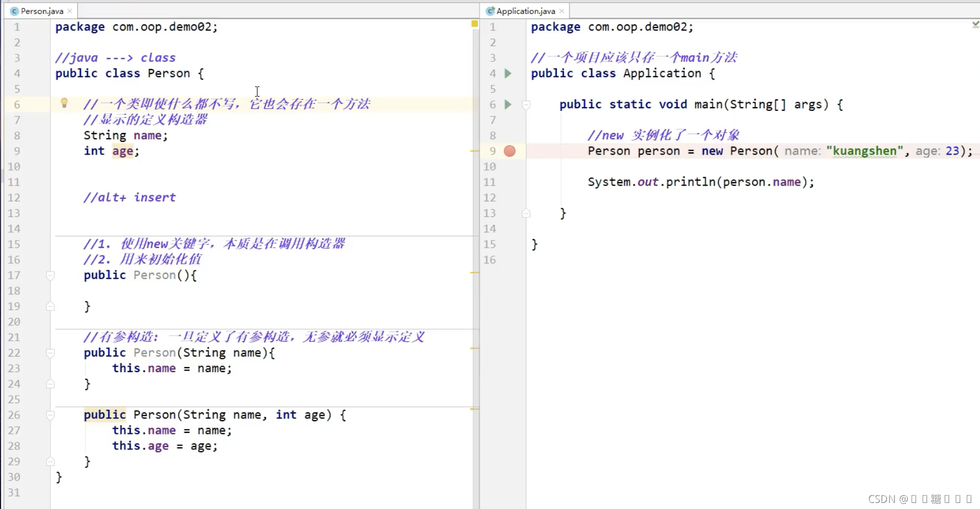
Task: Click the "kuangshen" string literal
Action: tap(865, 151)
